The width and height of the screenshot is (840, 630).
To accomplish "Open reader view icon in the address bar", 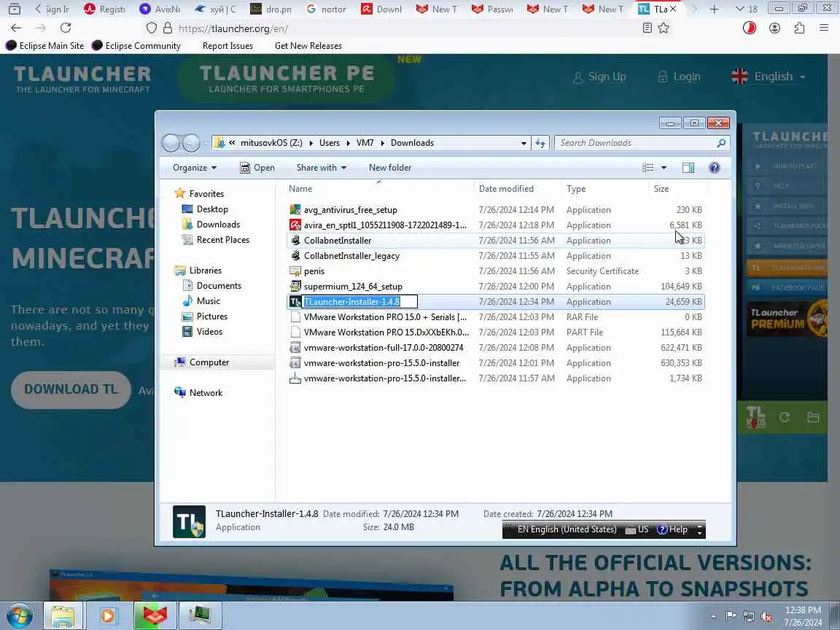I will click(647, 28).
